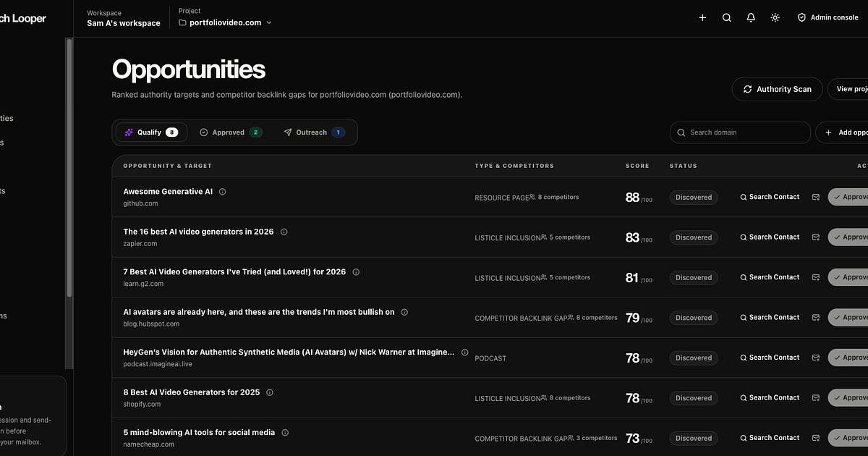Approve the github.com opportunity

pyautogui.click(x=848, y=197)
